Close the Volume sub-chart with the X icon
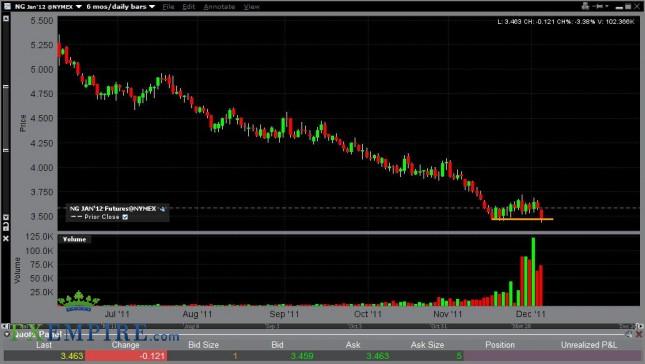The height and width of the screenshot is (364, 645). coord(6,238)
